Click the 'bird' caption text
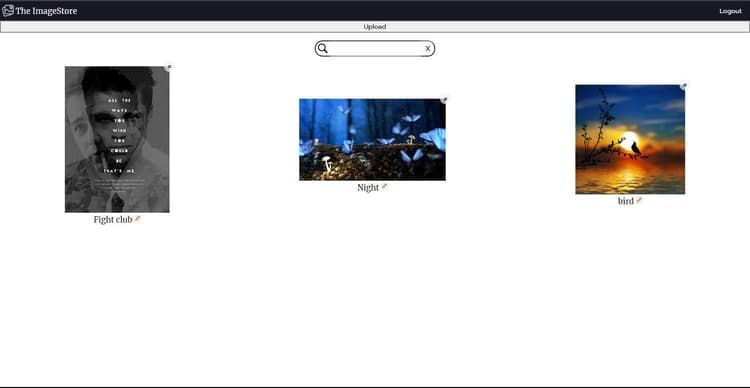 [x=626, y=201]
